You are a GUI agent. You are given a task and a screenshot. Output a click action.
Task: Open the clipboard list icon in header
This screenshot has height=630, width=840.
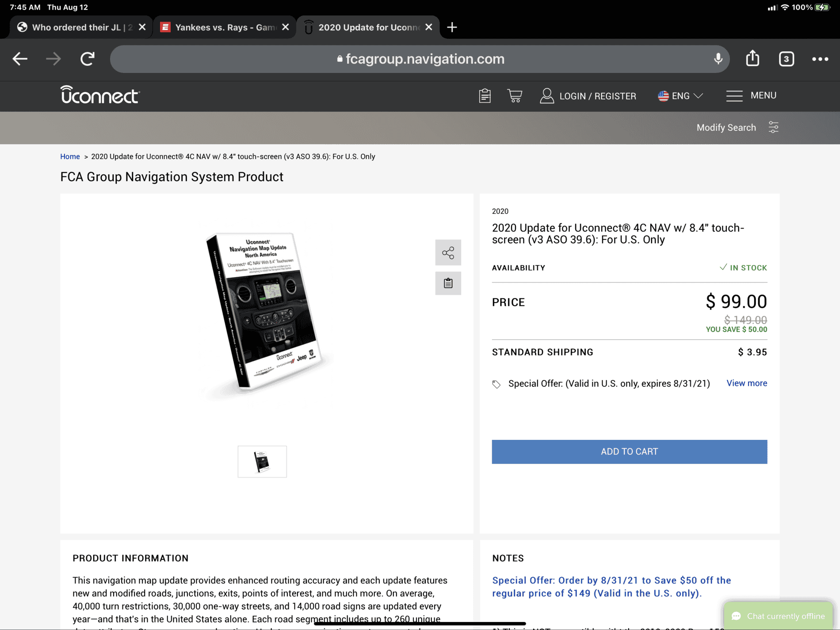pyautogui.click(x=485, y=95)
